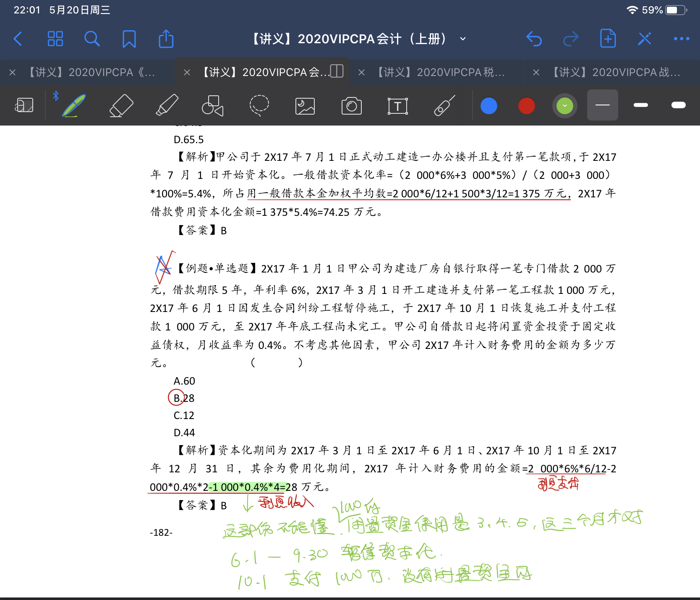Screen dimensions: 700x600
Task: Bookmark the current page
Action: point(129,39)
